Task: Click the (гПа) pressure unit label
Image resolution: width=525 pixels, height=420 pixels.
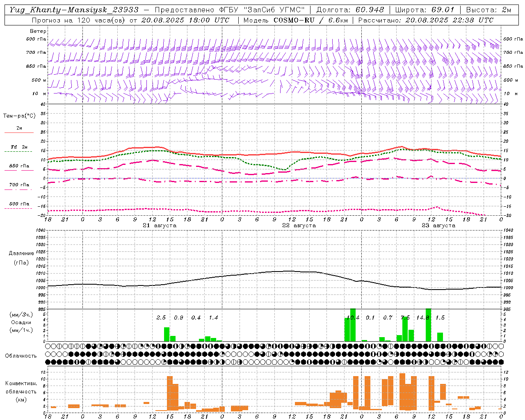Action: pos(21,262)
